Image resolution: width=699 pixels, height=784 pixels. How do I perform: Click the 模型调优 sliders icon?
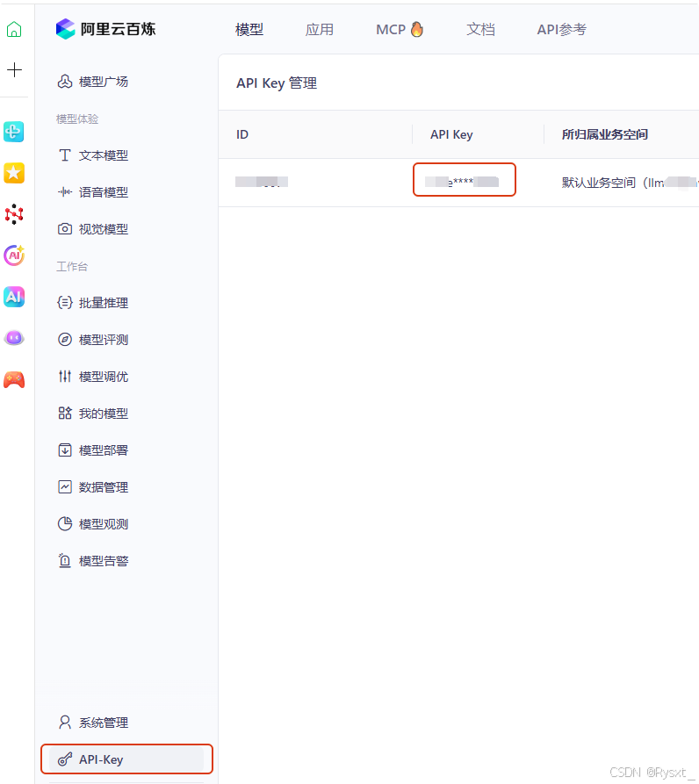coord(64,376)
